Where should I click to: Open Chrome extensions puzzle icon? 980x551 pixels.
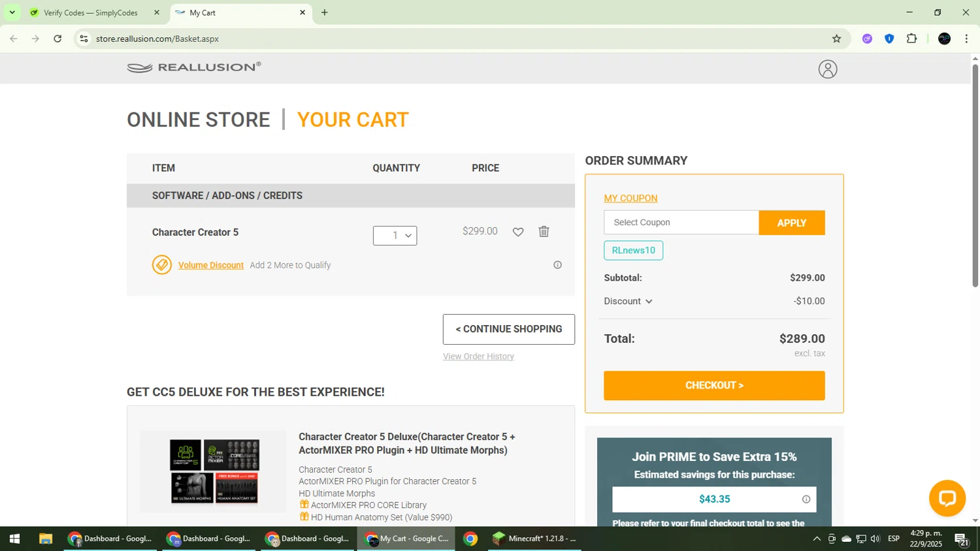[912, 39]
